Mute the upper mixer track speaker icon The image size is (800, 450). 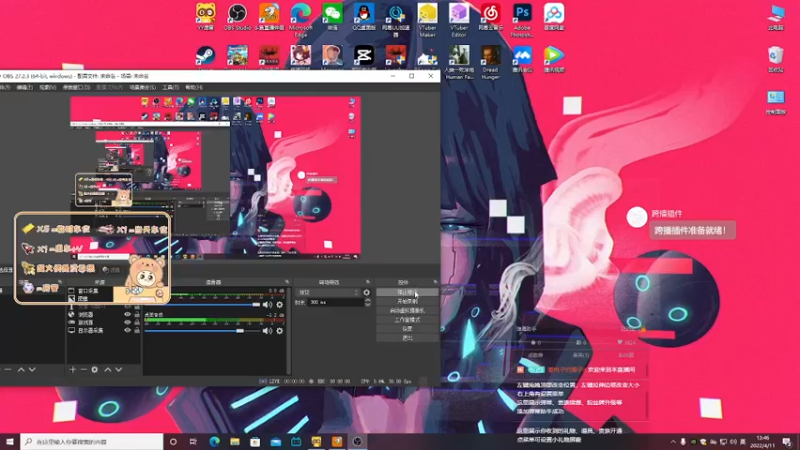click(267, 305)
